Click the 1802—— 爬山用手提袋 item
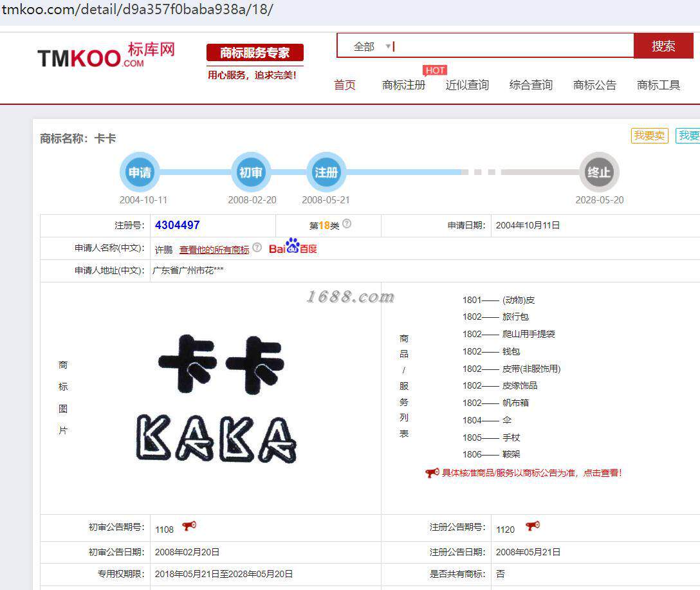Viewport: 700px width, 590px height. pyautogui.click(x=509, y=334)
